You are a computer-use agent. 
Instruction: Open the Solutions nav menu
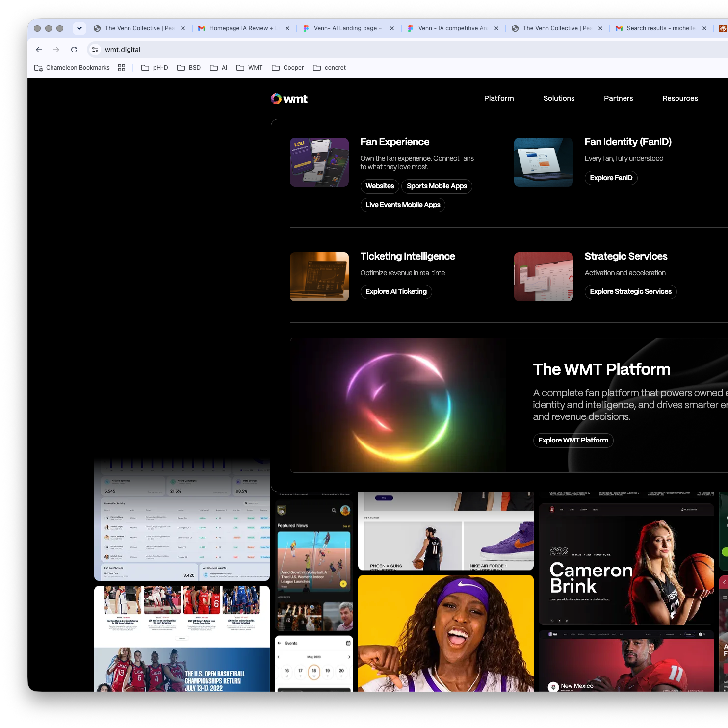click(559, 98)
